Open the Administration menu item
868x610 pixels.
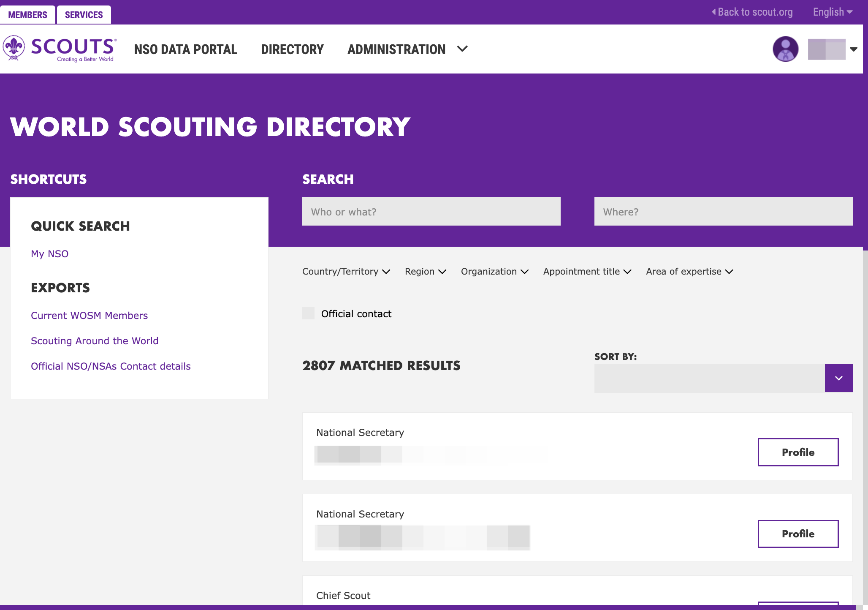pyautogui.click(x=396, y=49)
